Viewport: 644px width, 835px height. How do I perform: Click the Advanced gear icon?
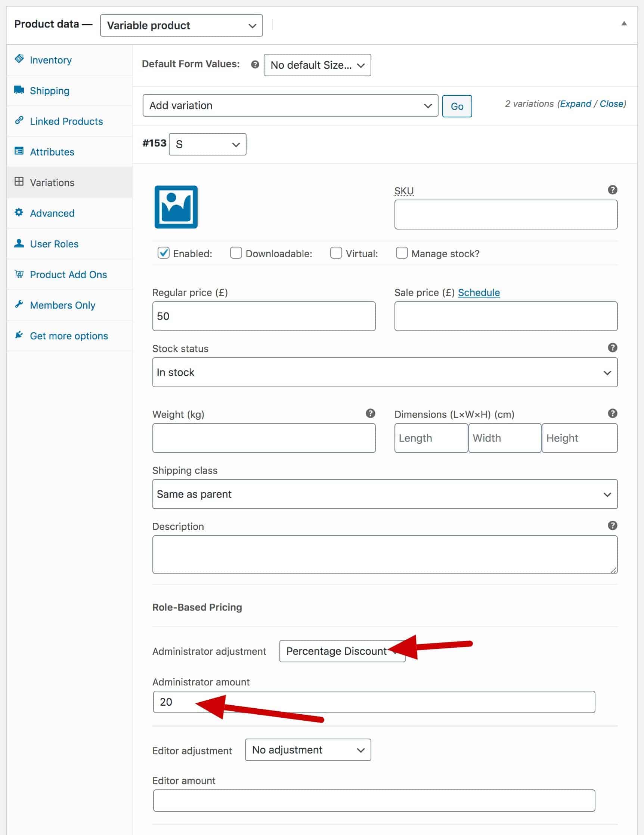click(x=19, y=212)
